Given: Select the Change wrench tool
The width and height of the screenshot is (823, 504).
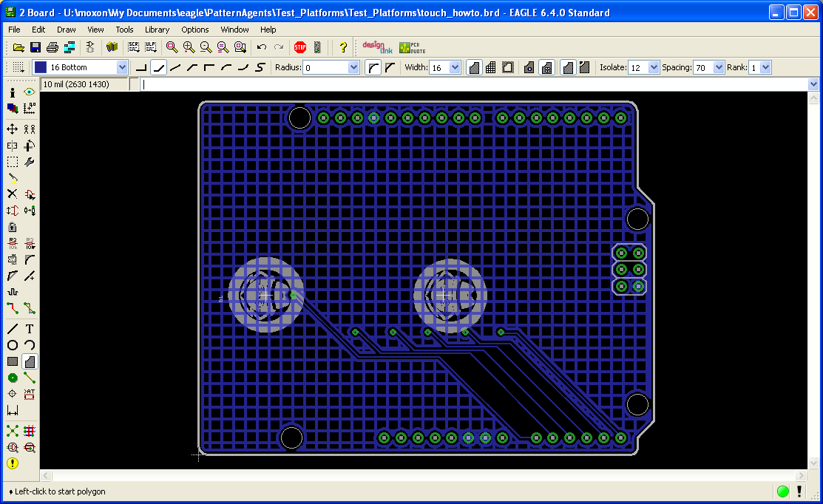Looking at the screenshot, I should click(30, 162).
